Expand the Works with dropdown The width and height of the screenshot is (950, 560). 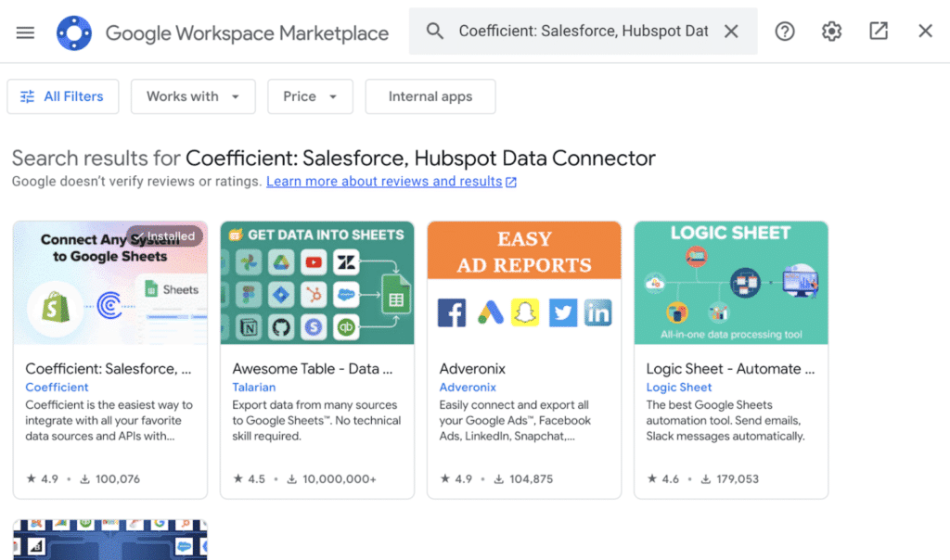tap(193, 96)
